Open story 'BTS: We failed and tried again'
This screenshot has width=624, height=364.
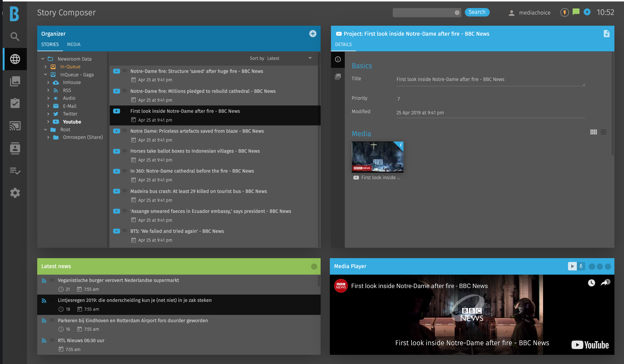pyautogui.click(x=177, y=231)
